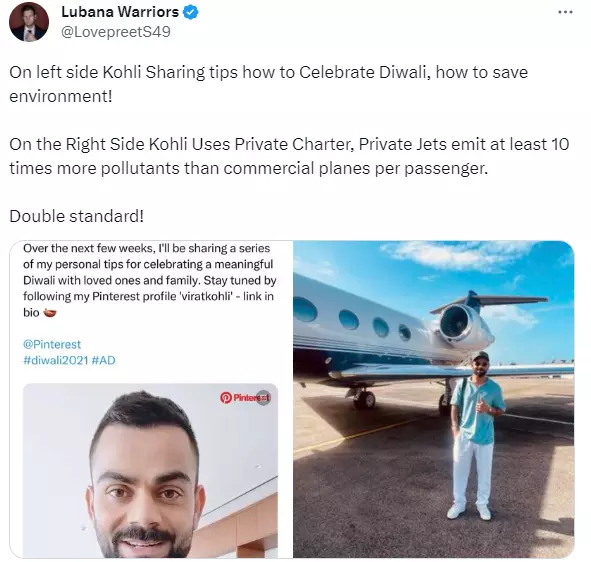This screenshot has width=591, height=562.
Task: Click the jet engine in the photo
Action: point(461,322)
